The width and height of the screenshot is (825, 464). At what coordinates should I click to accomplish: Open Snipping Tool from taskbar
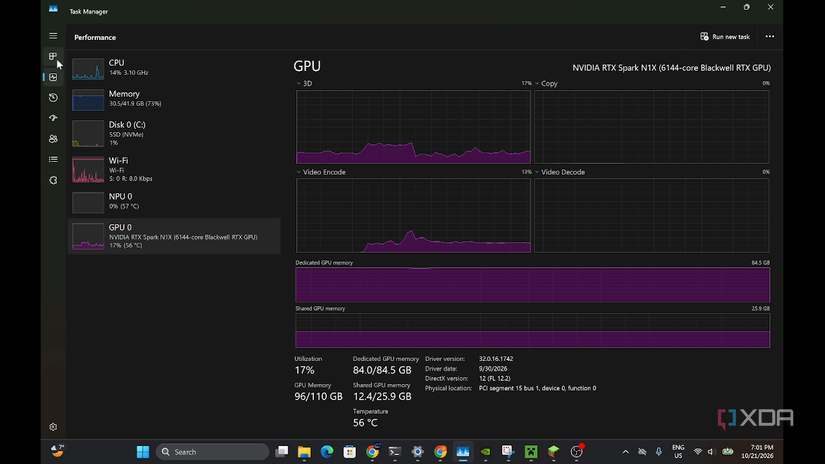pyautogui.click(x=508, y=452)
